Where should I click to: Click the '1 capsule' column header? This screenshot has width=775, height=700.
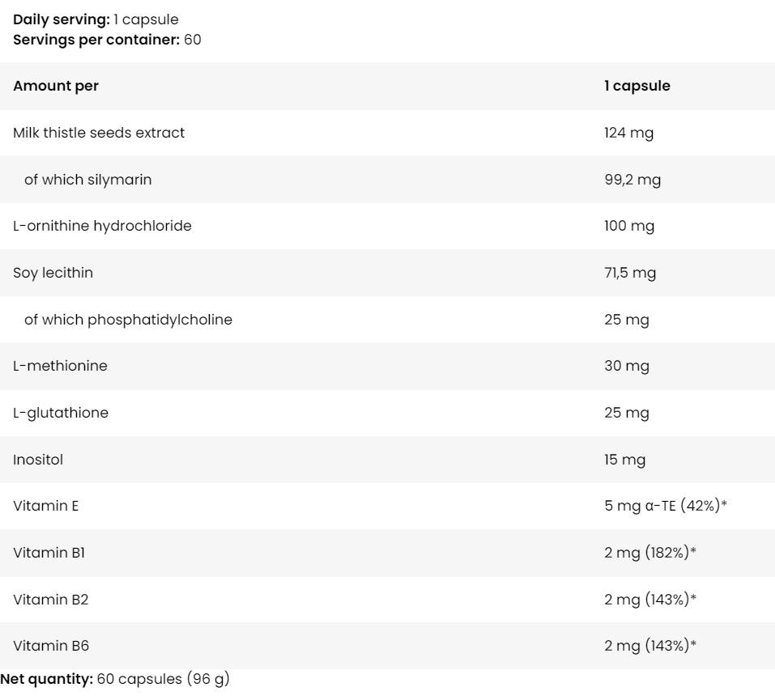coord(637,86)
